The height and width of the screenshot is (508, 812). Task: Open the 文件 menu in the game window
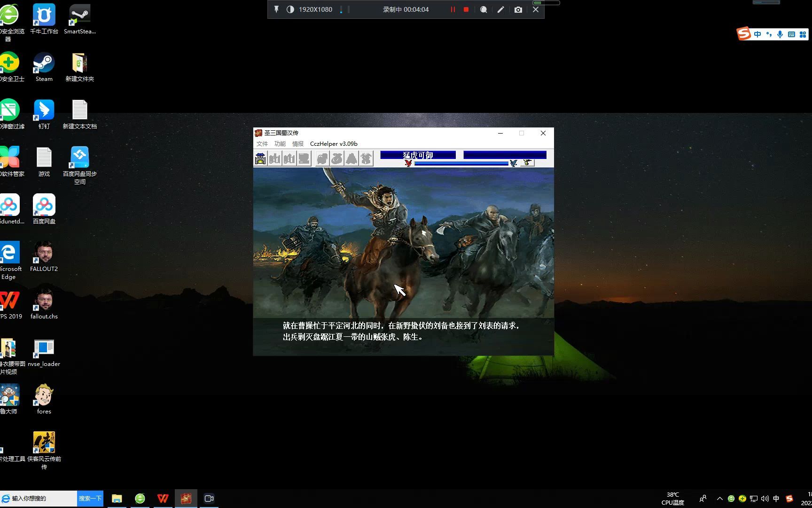(262, 144)
